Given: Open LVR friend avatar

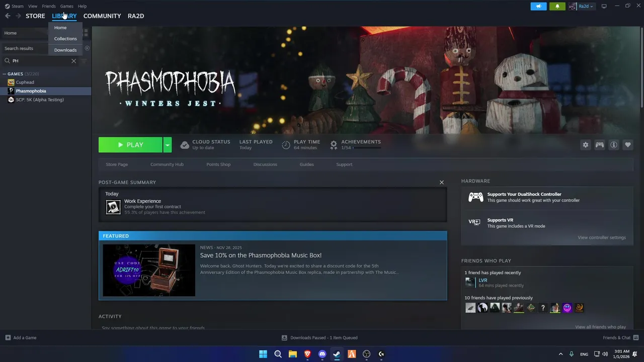Looking at the screenshot, I should [x=470, y=283].
